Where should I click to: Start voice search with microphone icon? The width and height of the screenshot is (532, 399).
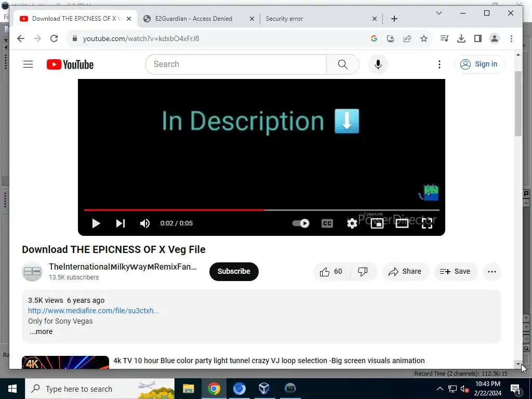pyautogui.click(x=378, y=64)
